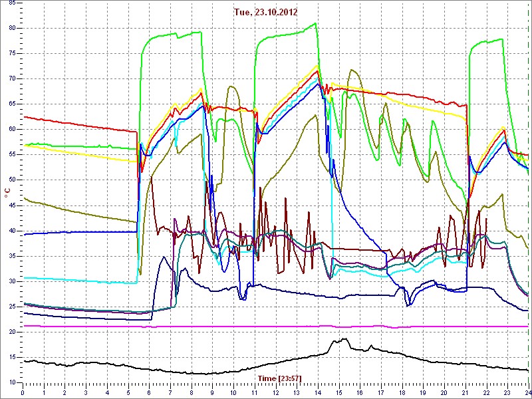Click the Time [23:57] axis caption
This screenshot has height=399, width=532.
(x=280, y=378)
